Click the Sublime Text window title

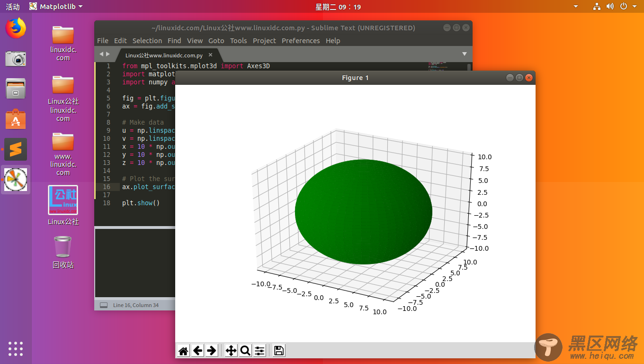pyautogui.click(x=283, y=28)
